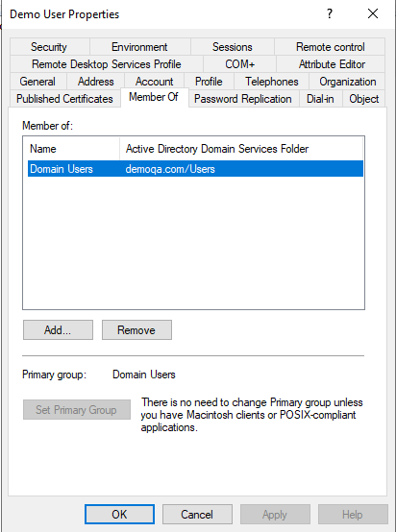The height and width of the screenshot is (532, 396).
Task: Select the Dial-in tab
Action: [320, 99]
